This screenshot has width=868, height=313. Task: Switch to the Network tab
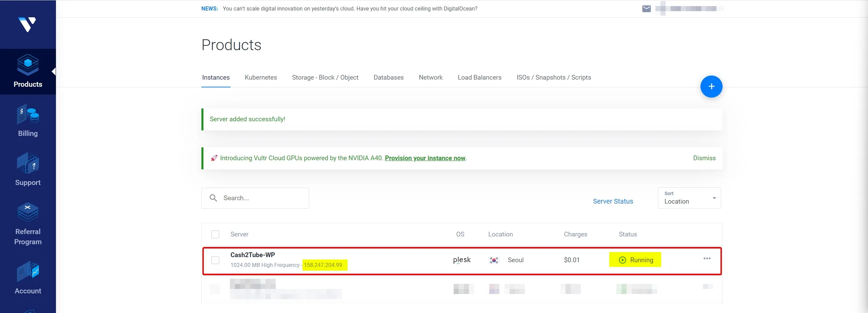point(431,78)
